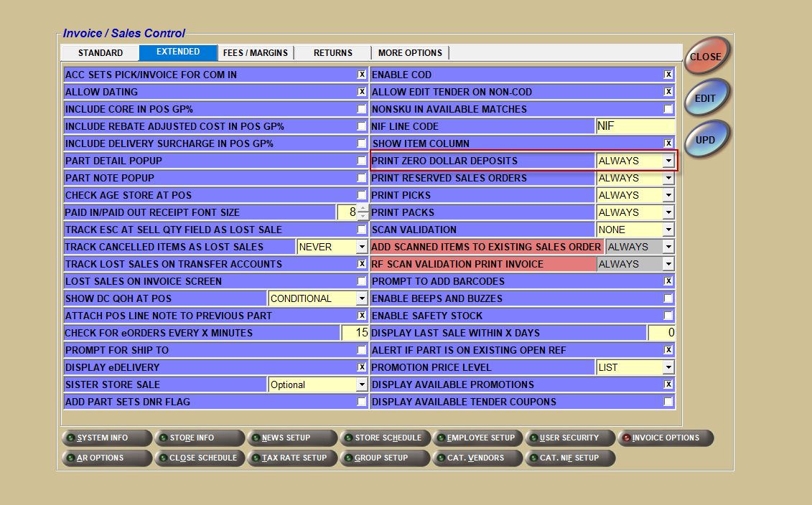This screenshot has height=505, width=812.
Task: Open the Scan Validation dropdown
Action: point(668,230)
